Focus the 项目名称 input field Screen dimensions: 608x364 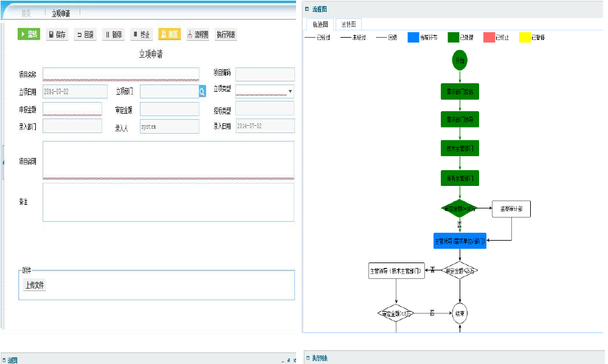tap(120, 74)
